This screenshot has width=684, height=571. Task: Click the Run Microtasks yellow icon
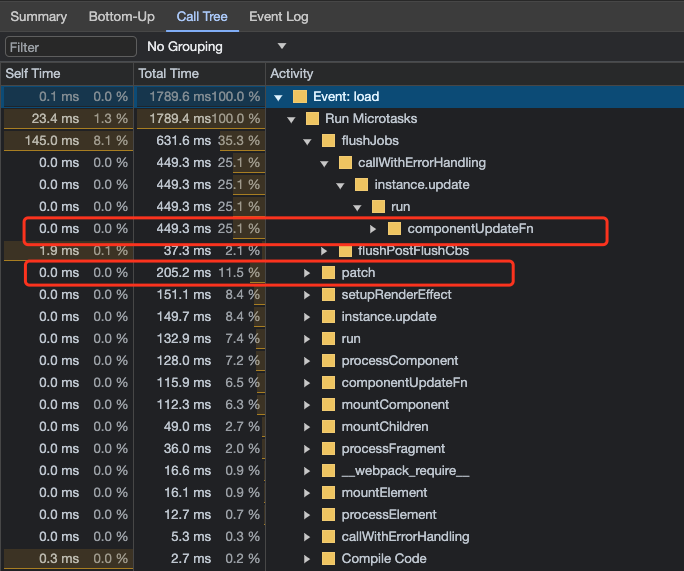point(312,119)
